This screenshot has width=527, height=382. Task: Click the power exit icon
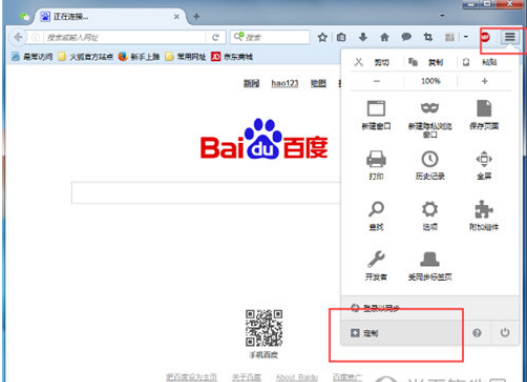(505, 333)
